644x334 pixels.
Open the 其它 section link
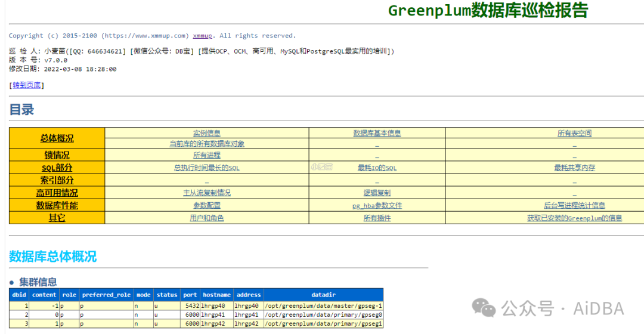point(57,218)
